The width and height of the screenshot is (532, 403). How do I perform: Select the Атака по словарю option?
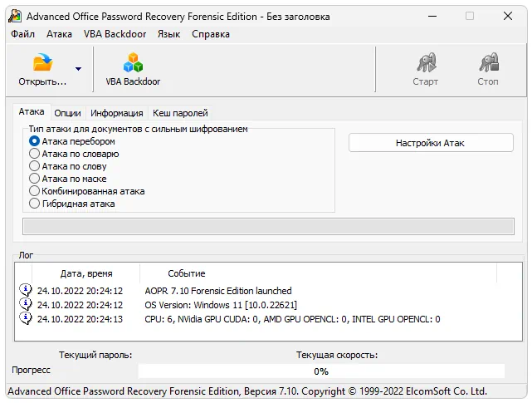tap(74, 154)
